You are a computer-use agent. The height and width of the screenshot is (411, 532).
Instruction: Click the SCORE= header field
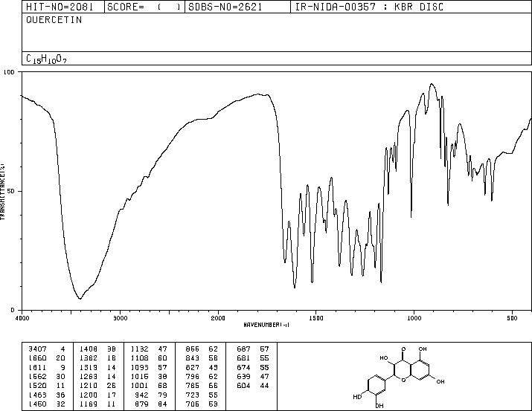click(x=144, y=7)
